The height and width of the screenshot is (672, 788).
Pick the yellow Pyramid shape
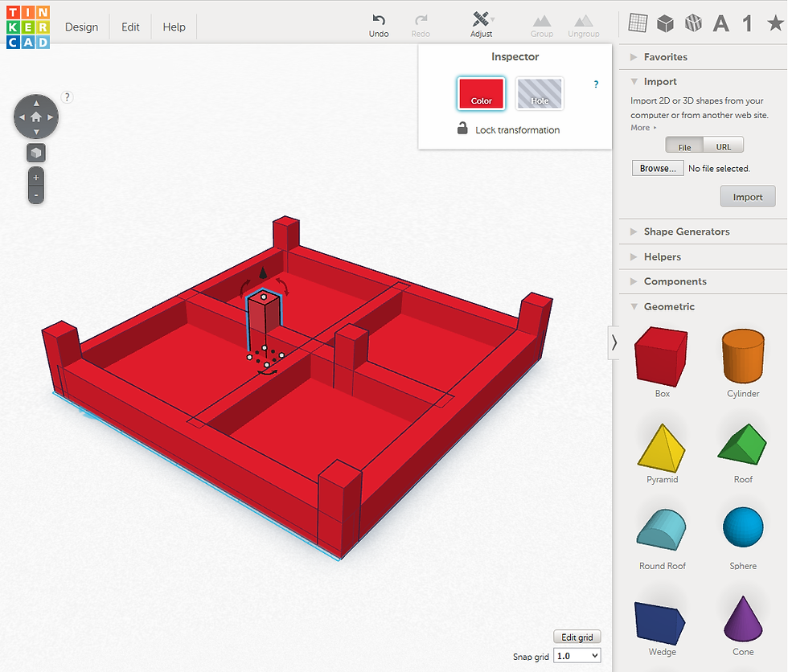661,448
